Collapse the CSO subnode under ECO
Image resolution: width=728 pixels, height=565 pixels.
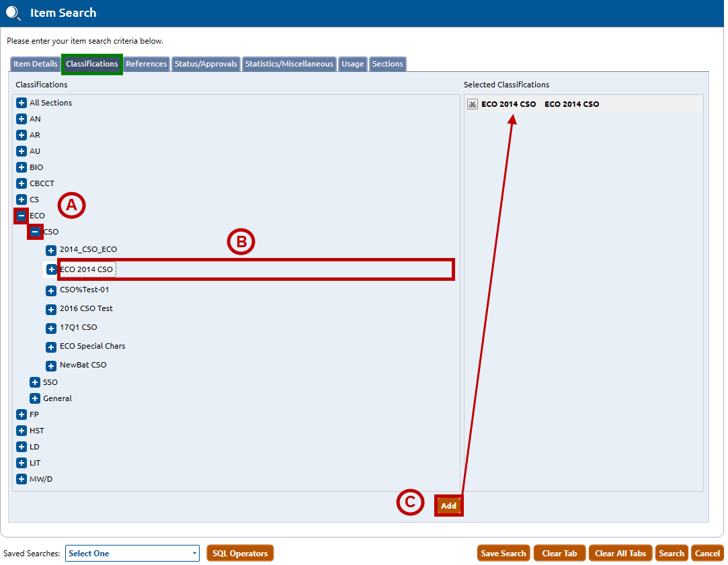tap(35, 232)
